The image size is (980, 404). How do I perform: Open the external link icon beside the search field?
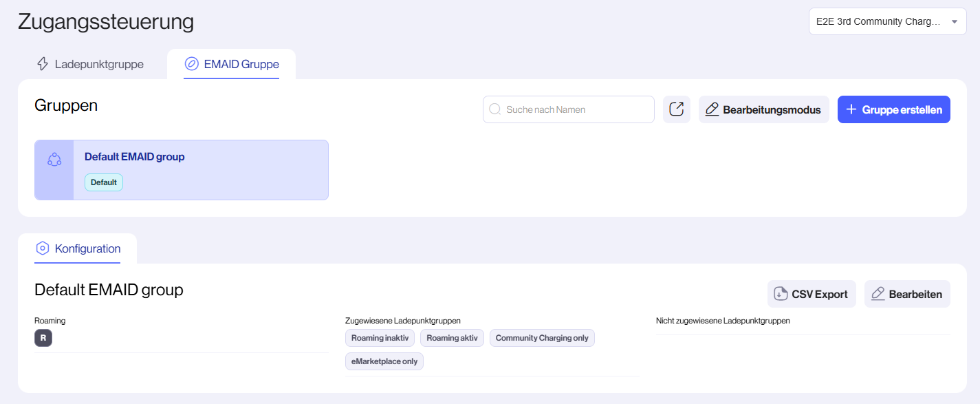[x=676, y=109]
